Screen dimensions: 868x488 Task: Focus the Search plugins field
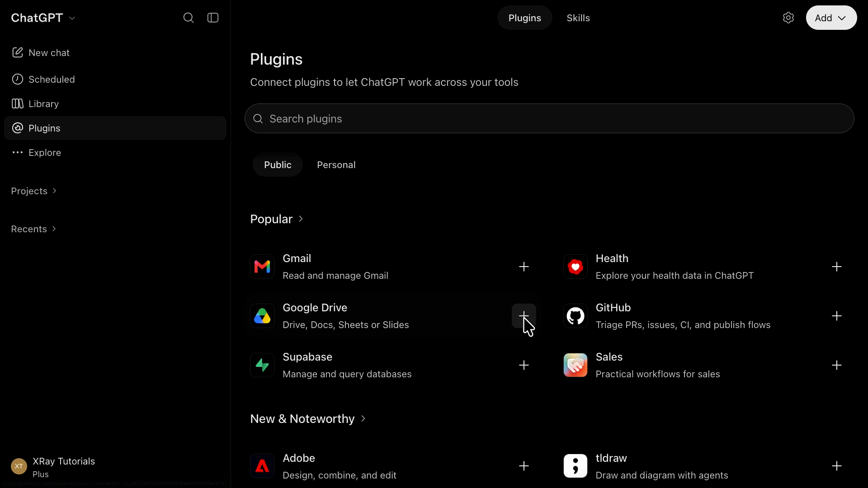tap(549, 118)
